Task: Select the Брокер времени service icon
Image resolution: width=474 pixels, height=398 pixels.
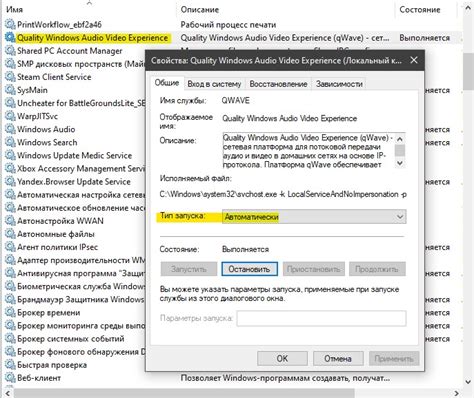Action: (x=10, y=313)
